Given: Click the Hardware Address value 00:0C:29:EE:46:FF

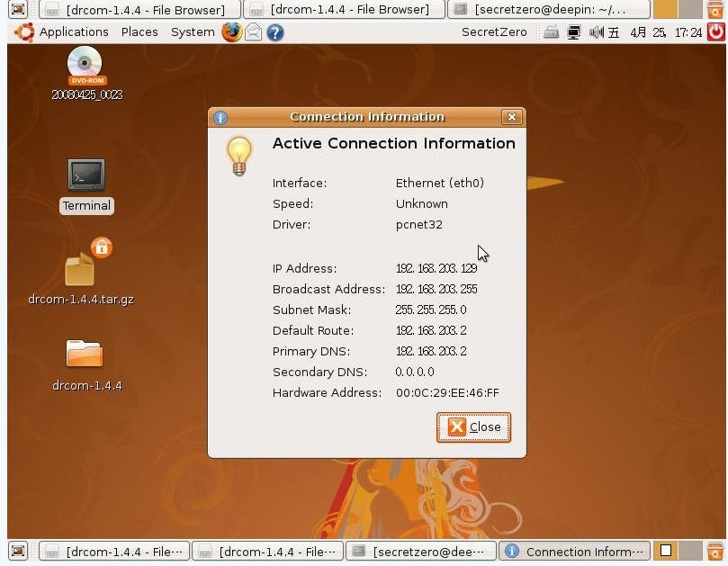Looking at the screenshot, I should click(447, 393).
